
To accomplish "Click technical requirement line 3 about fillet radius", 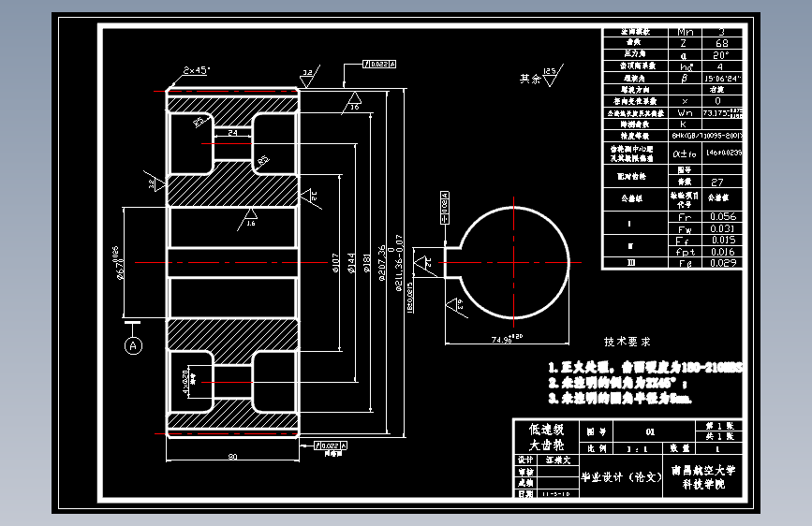I will coord(620,398).
